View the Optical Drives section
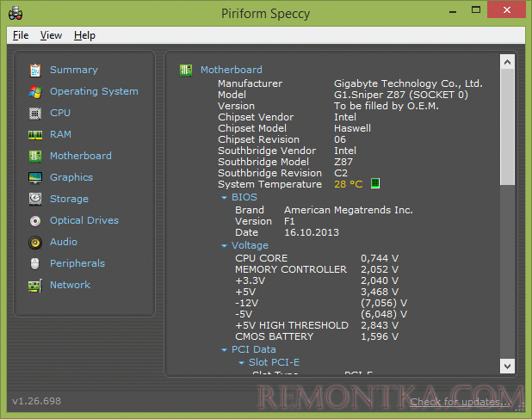 [84, 220]
